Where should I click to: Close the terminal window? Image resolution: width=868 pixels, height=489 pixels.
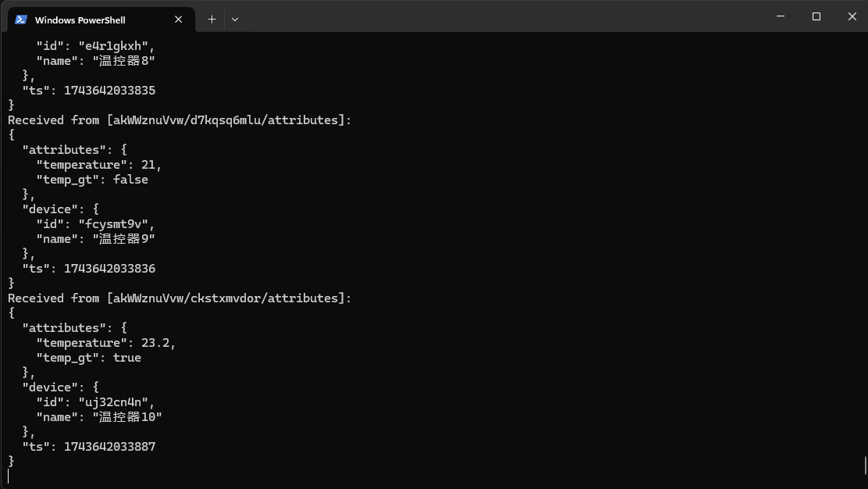click(852, 16)
